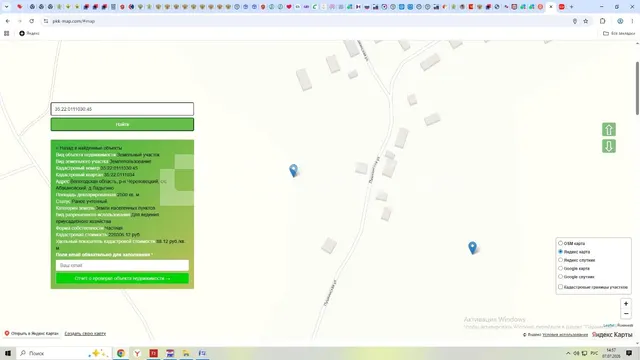Click the green up-arrow page button
640x360 pixels.
point(609,130)
